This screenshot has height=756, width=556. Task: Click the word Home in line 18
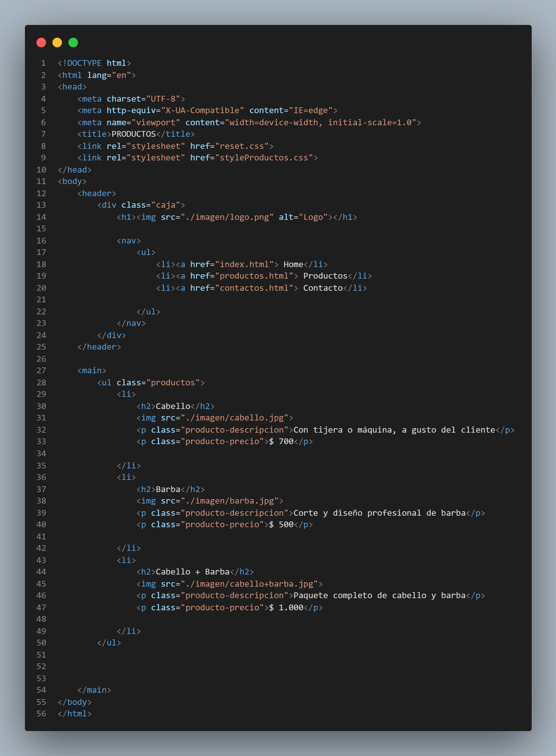click(293, 265)
